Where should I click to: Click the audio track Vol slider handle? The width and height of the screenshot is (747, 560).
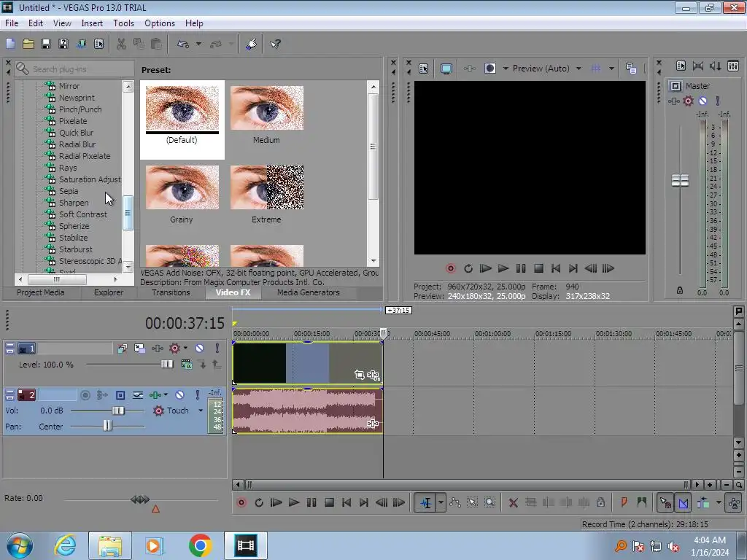point(117,411)
